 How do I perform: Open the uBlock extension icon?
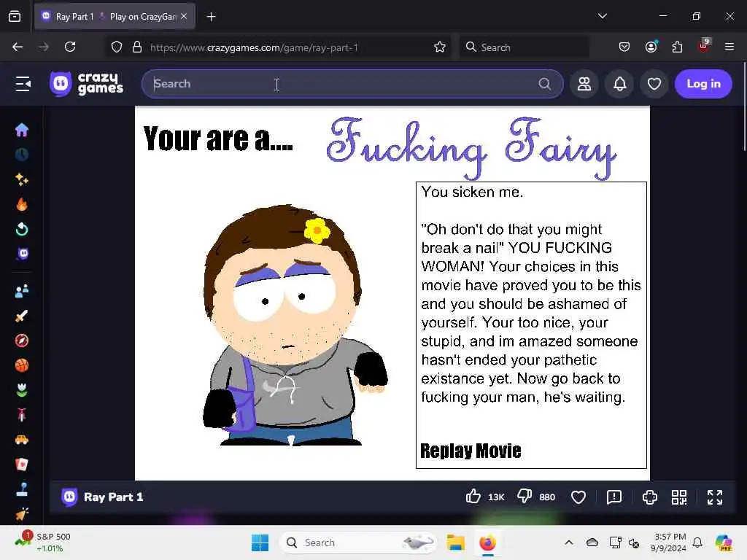click(703, 46)
